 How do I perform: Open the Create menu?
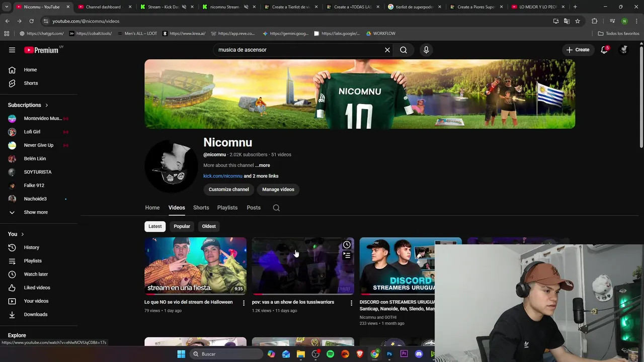click(x=578, y=50)
